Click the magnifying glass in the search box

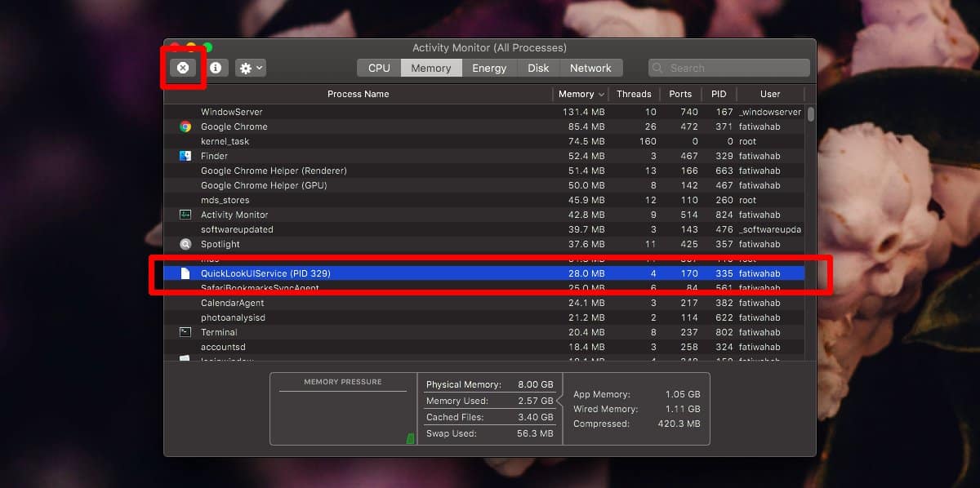pos(657,68)
